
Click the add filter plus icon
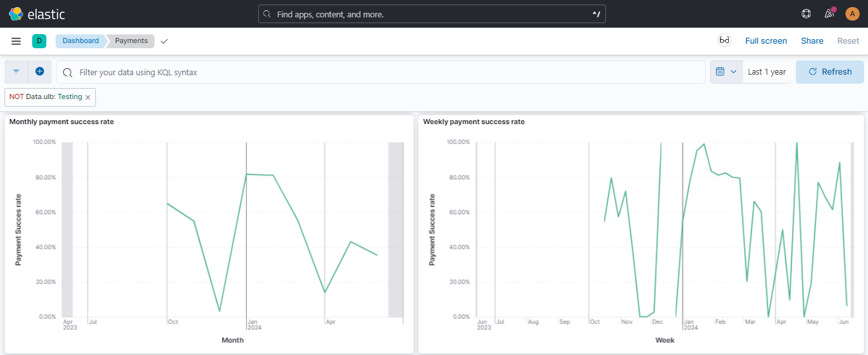click(39, 72)
